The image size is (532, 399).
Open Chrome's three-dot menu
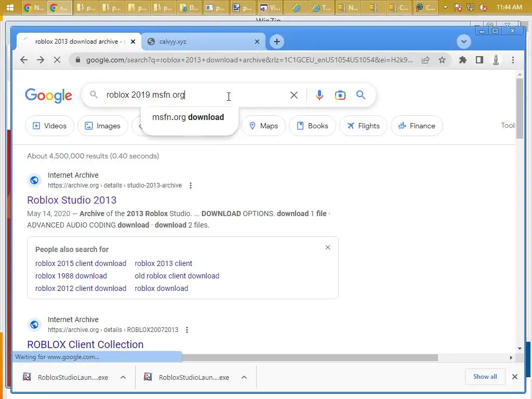click(513, 60)
